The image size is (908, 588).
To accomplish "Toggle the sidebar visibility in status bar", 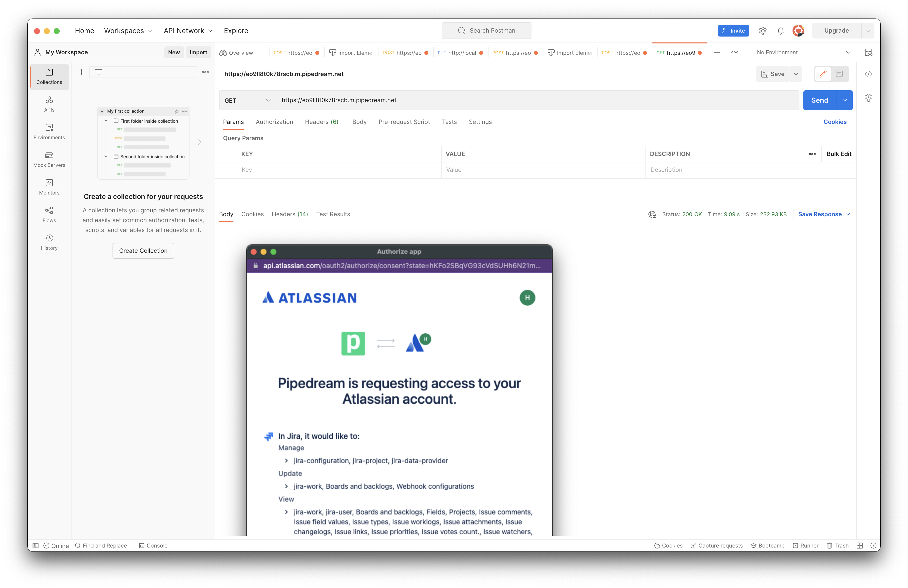I will [36, 545].
